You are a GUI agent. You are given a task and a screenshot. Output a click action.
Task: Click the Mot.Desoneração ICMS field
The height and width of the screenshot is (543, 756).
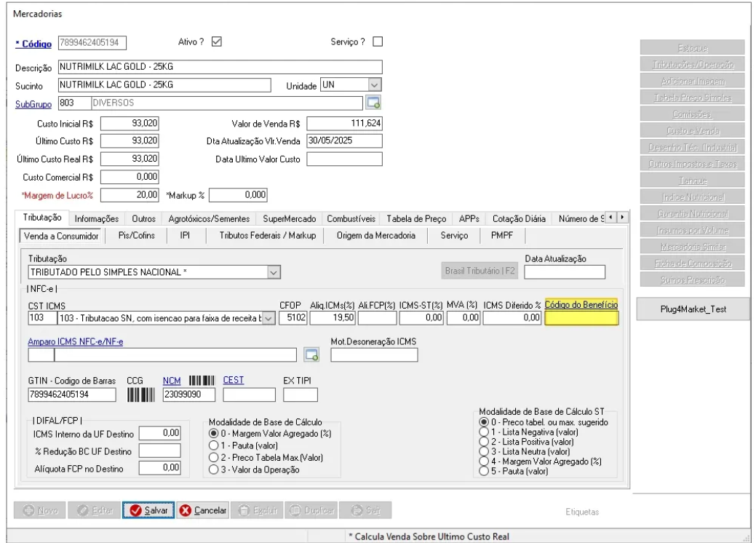[374, 355]
